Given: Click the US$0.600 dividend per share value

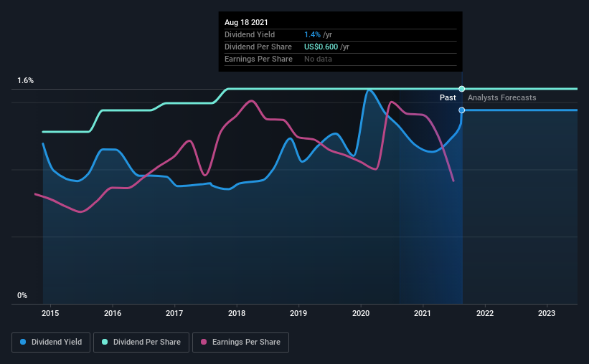Looking at the screenshot, I should (321, 47).
